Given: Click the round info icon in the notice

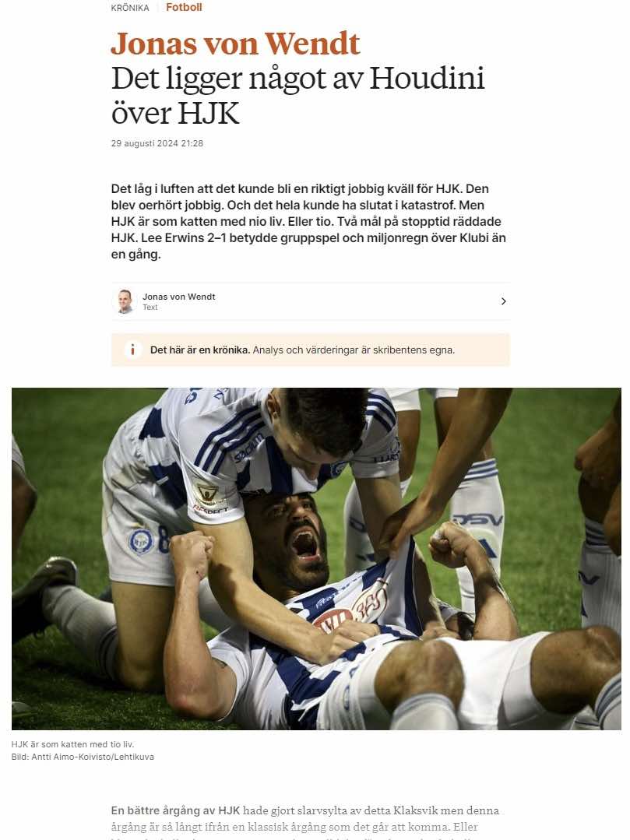Looking at the screenshot, I should [133, 350].
